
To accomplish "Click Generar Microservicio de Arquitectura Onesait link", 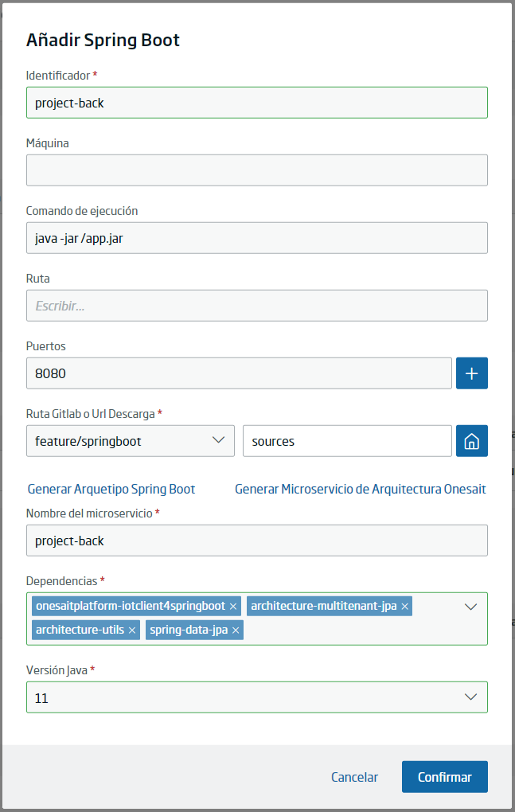I will coord(361,489).
